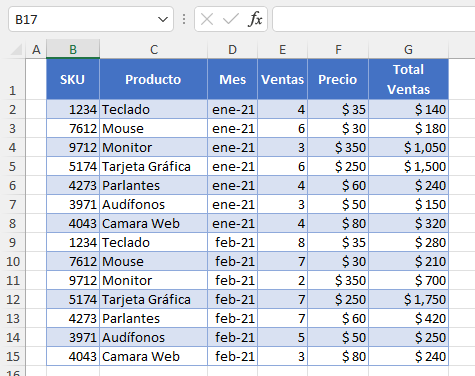The width and height of the screenshot is (475, 376).
Task: Select feb-21 cell in row 10
Action: [x=232, y=261]
